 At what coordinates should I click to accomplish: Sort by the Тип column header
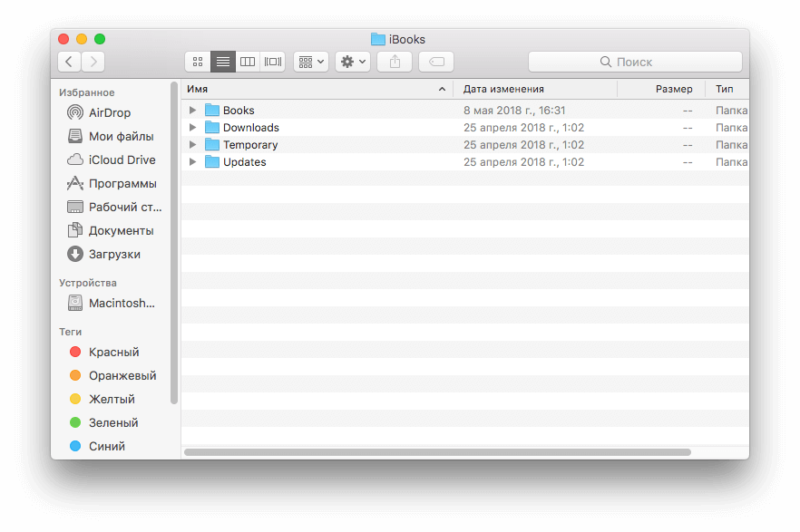(x=727, y=89)
